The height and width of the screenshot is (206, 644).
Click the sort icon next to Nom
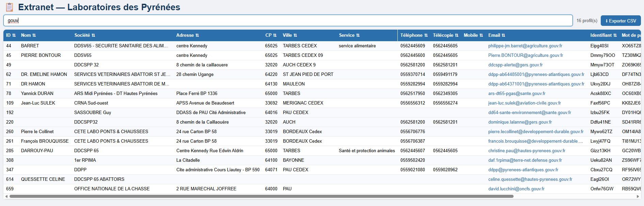[34, 35]
